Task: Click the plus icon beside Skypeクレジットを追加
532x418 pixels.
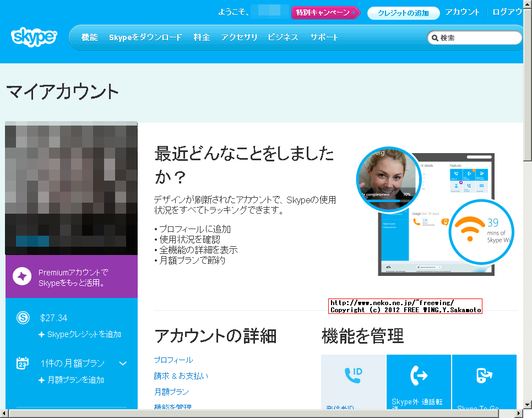Action: click(41, 334)
